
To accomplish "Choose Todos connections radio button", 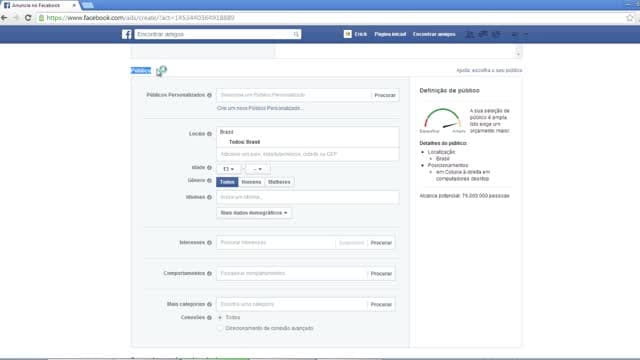I will [x=220, y=318].
